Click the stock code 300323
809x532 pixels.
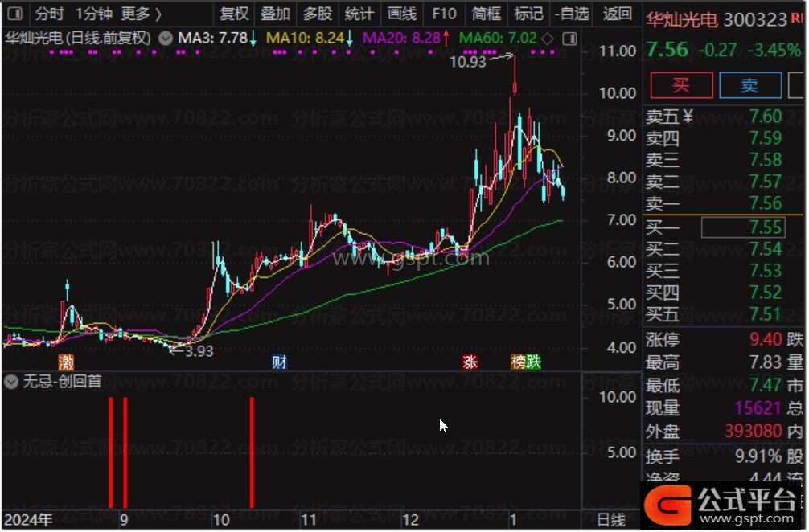click(755, 19)
